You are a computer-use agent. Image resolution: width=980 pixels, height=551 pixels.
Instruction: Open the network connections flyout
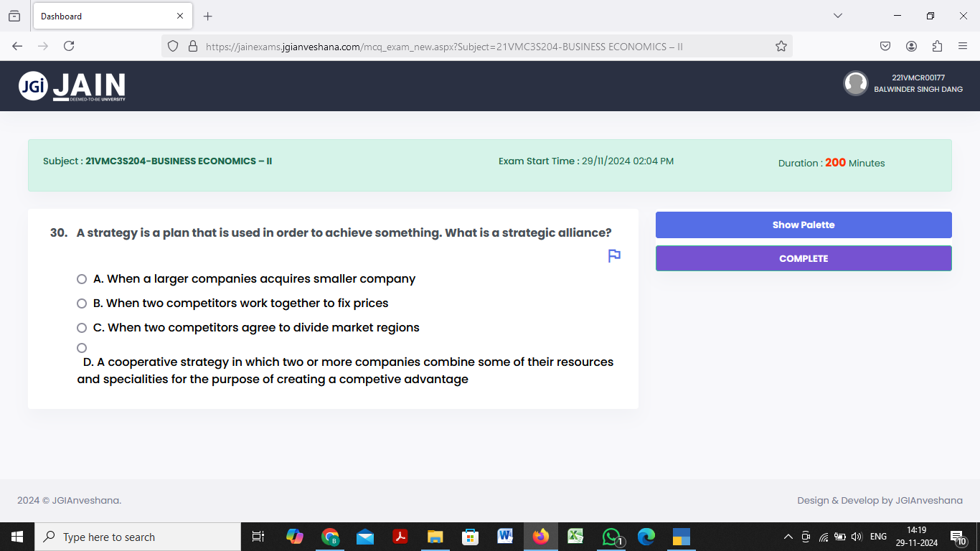824,536
